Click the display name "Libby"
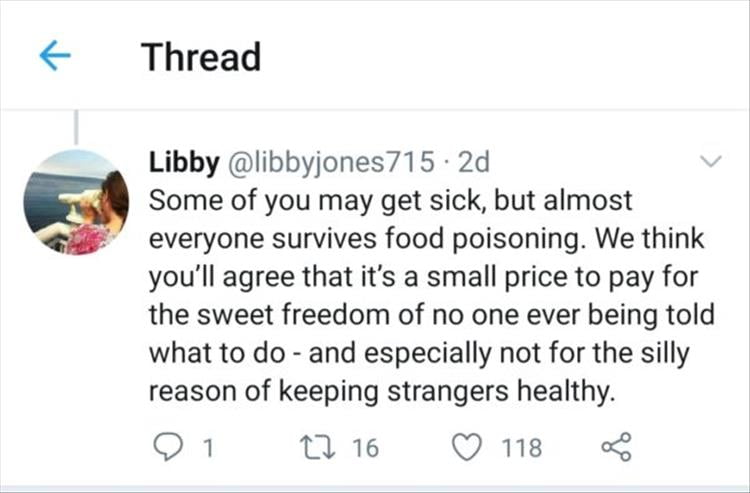Viewport: 750px width, 493px height. pyautogui.click(x=175, y=161)
